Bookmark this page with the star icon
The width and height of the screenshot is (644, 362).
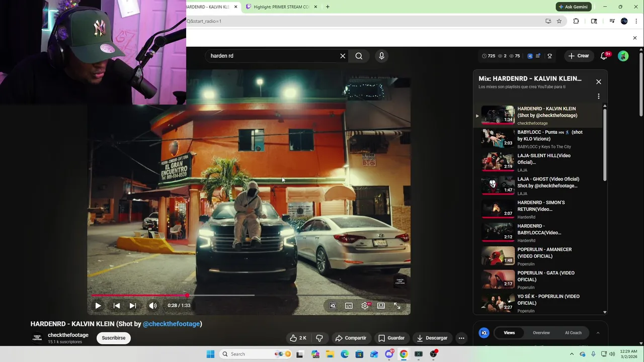click(x=559, y=21)
